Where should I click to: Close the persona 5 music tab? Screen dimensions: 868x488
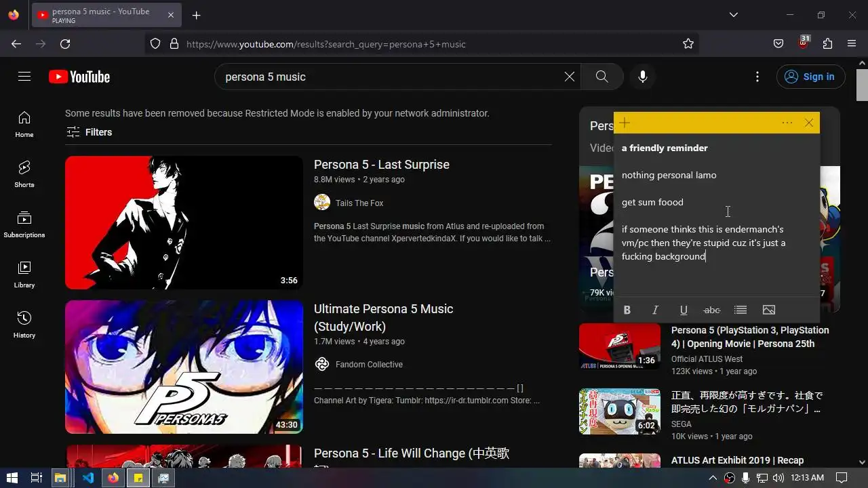point(171,16)
